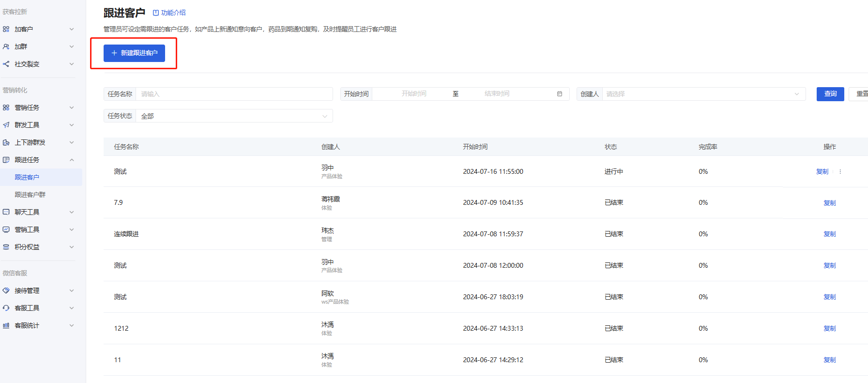Click the 社交裂变 share icon
This screenshot has height=383, width=868.
tap(6, 64)
